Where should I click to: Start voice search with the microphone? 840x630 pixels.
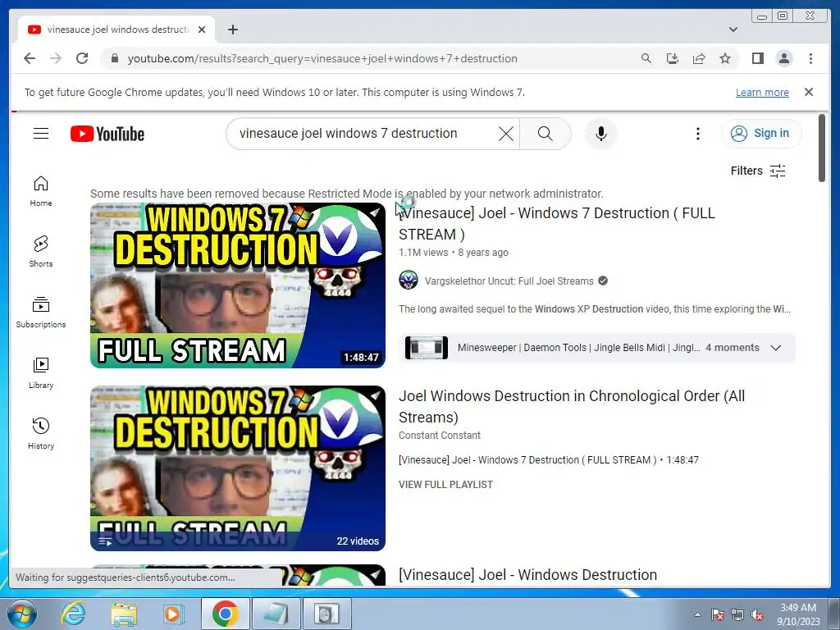click(x=601, y=134)
